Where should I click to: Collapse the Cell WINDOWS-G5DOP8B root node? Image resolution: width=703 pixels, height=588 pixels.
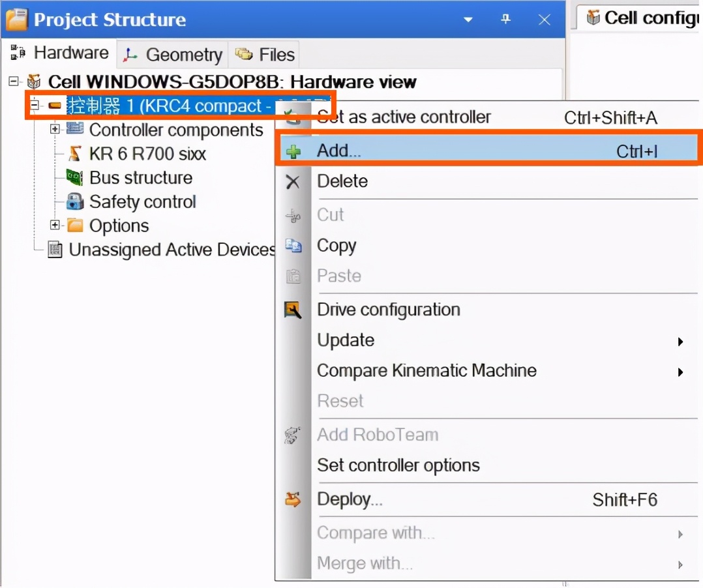(14, 81)
